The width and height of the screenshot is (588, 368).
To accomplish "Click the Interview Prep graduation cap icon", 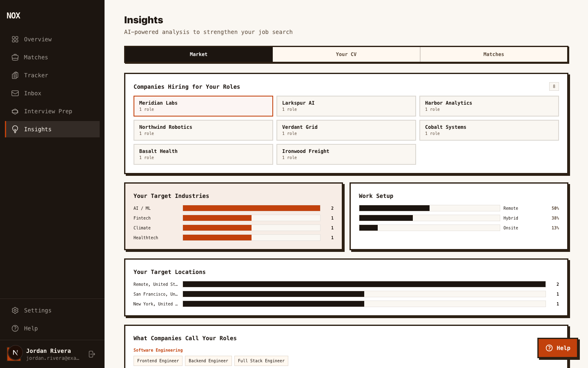I will [x=15, y=111].
